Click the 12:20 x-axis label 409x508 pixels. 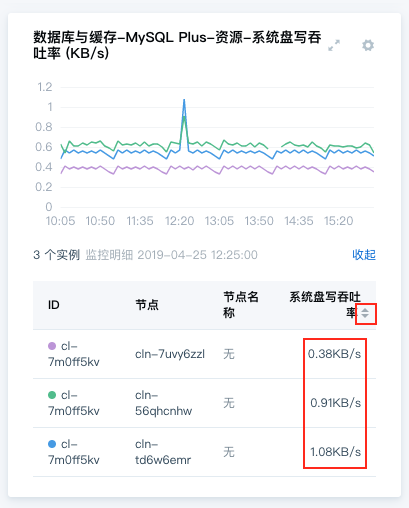click(x=180, y=221)
